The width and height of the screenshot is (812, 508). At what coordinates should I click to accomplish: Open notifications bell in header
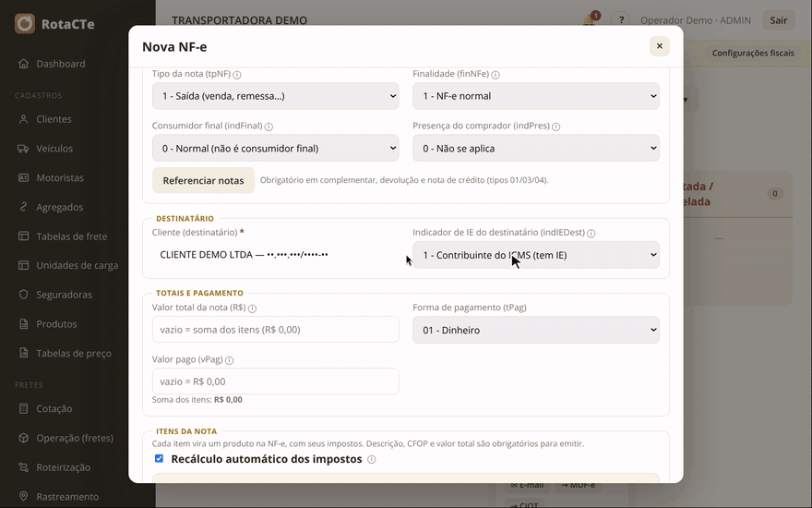pos(590,20)
